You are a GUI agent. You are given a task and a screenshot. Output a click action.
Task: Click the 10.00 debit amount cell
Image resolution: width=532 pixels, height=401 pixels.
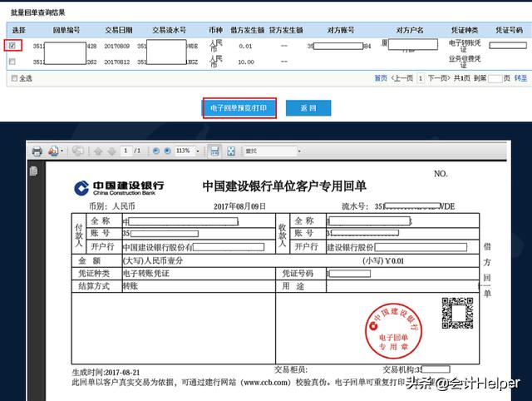click(x=246, y=62)
